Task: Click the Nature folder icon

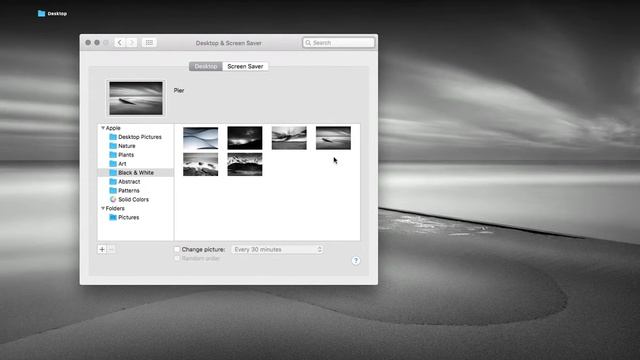Action: pyautogui.click(x=113, y=146)
